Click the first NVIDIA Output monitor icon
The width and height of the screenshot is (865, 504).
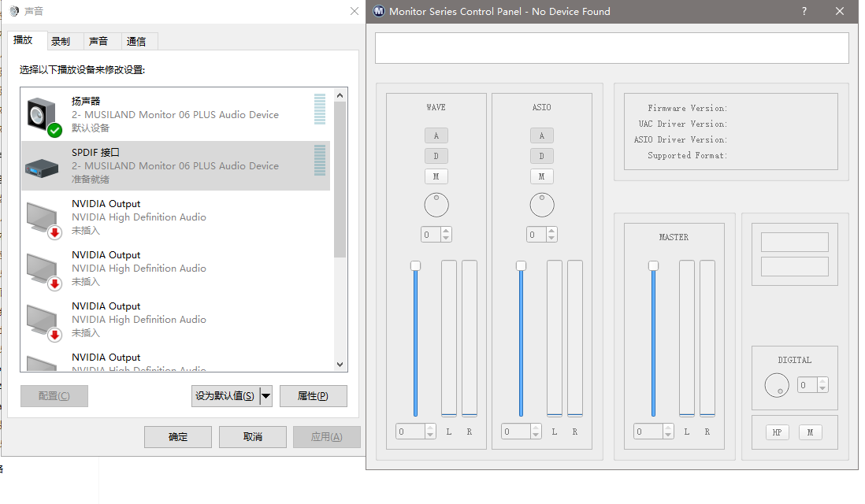[43, 218]
